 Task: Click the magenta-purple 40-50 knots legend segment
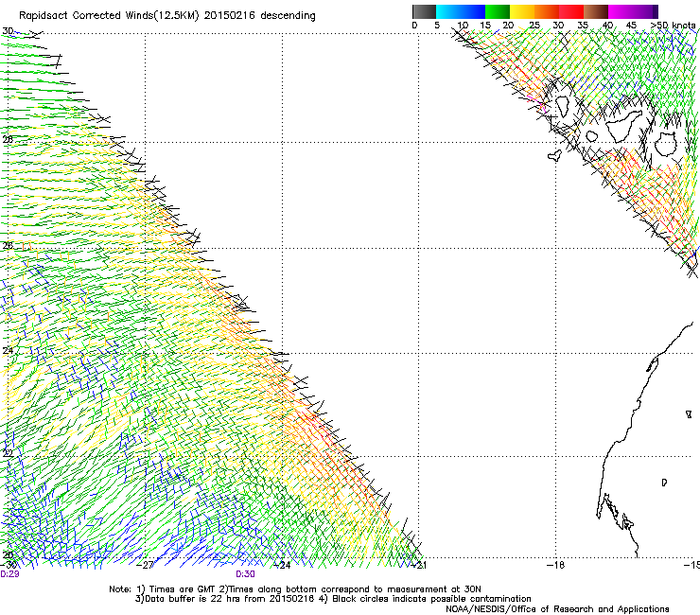[633, 11]
